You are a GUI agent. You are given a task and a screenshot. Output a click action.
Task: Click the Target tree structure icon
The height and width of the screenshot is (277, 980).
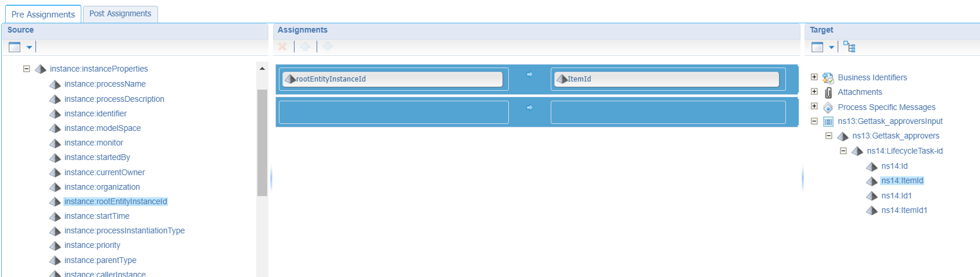point(849,47)
